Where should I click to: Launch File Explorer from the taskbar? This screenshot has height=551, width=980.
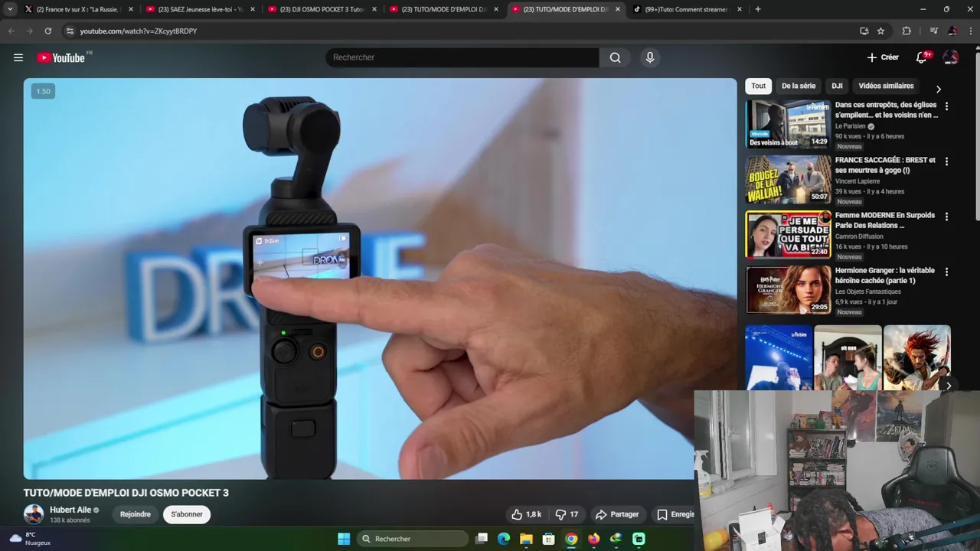[526, 539]
